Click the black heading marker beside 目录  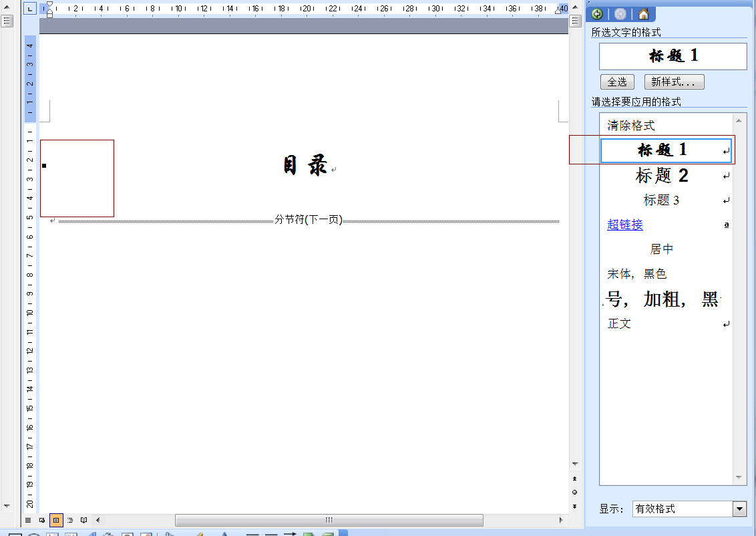point(44,166)
